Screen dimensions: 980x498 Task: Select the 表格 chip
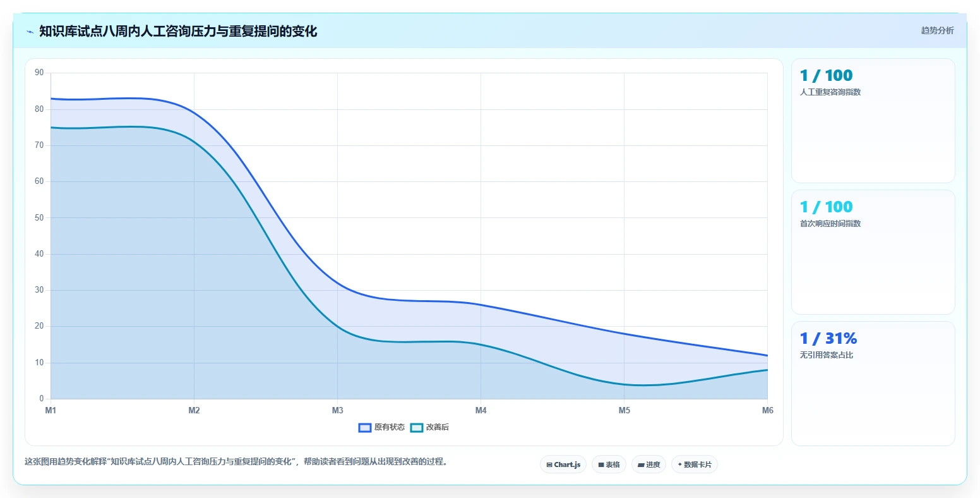pyautogui.click(x=609, y=465)
